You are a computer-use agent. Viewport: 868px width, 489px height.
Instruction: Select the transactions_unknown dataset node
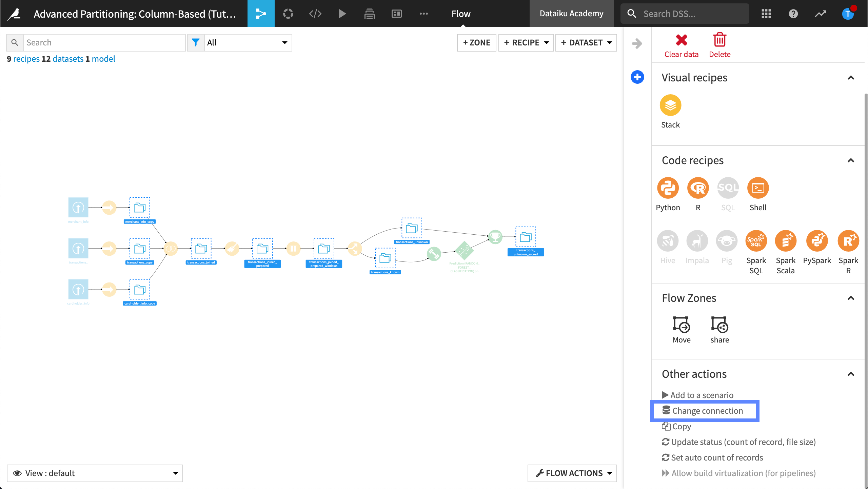(412, 228)
